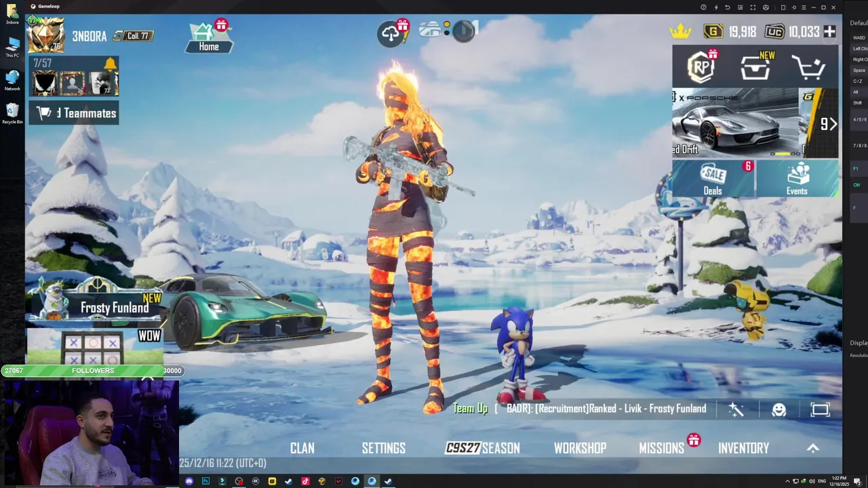This screenshot has width=868, height=488.
Task: Tap the Sonic companion character
Action: 519,355
